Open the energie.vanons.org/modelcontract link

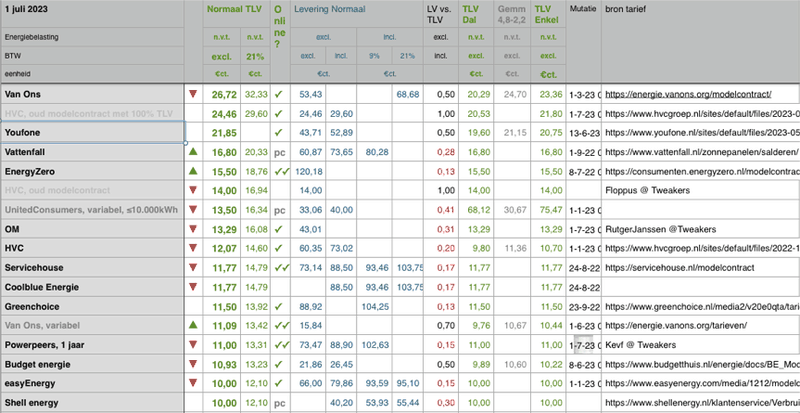click(x=688, y=94)
